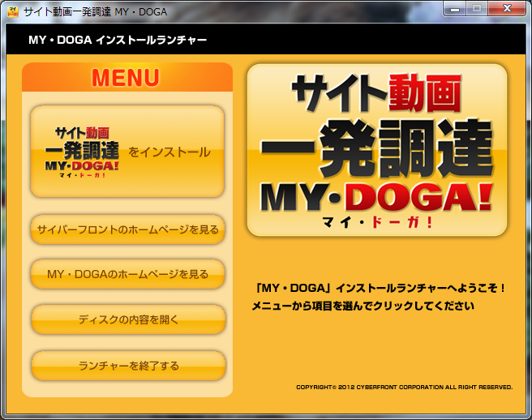Click the MENU header label
Viewport: 532px width, 420px height.
tap(126, 78)
